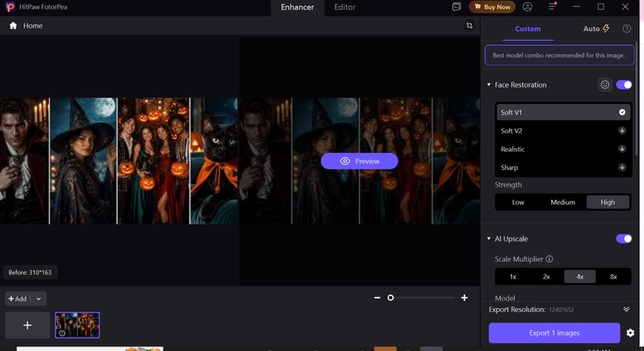Click the Add button
The width and height of the screenshot is (644, 351).
click(18, 299)
